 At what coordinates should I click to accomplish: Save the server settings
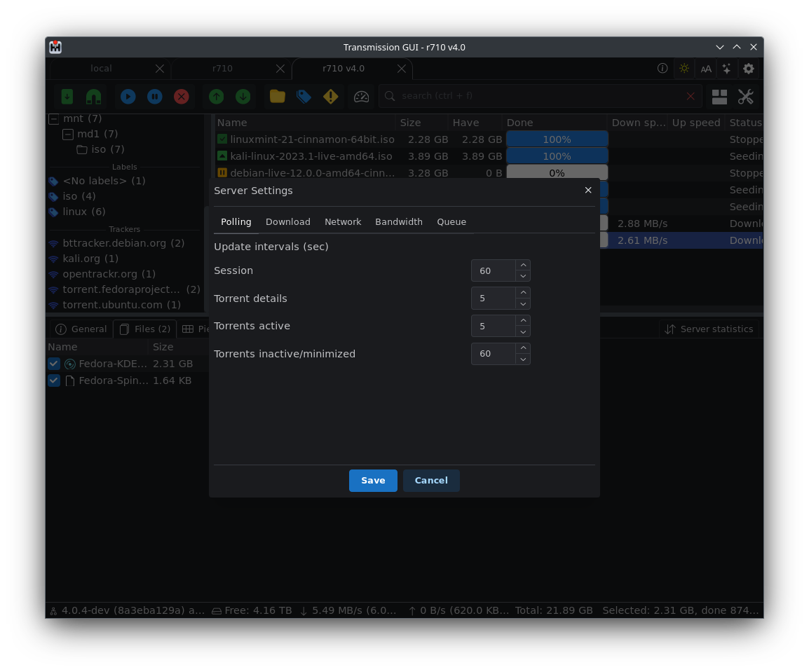coord(373,480)
